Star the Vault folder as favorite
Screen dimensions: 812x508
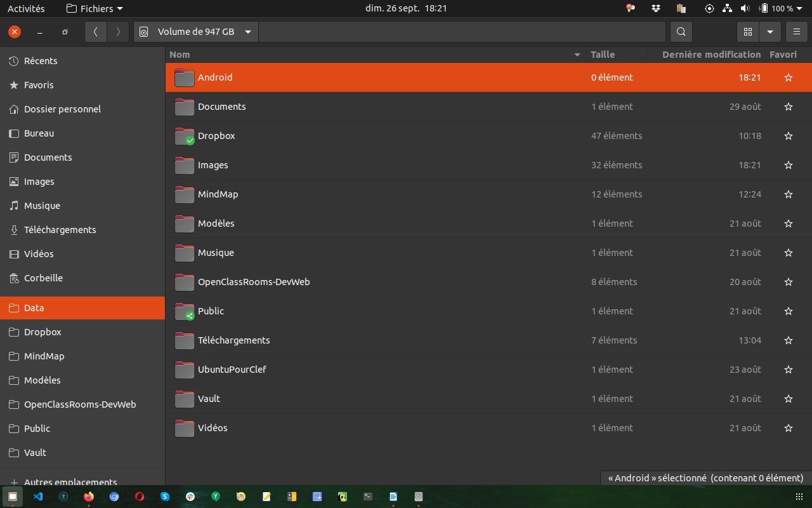789,399
